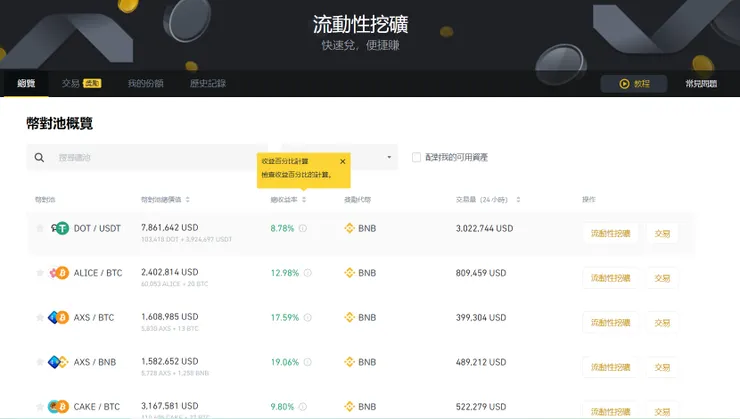Click 交易 button for AXS / BNB
This screenshot has height=419, width=740.
click(x=662, y=367)
